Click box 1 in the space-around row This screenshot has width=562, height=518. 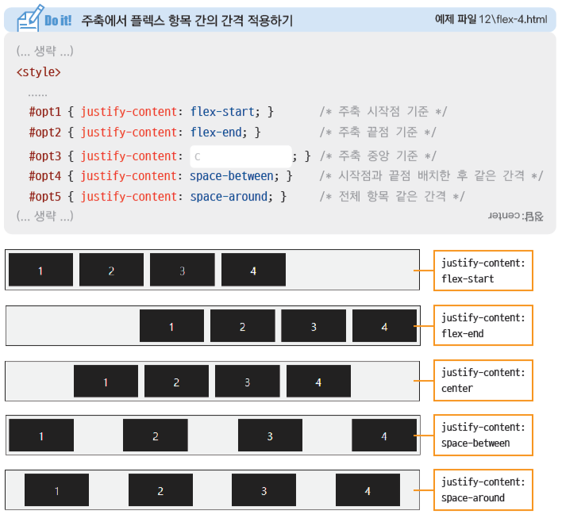point(57,490)
